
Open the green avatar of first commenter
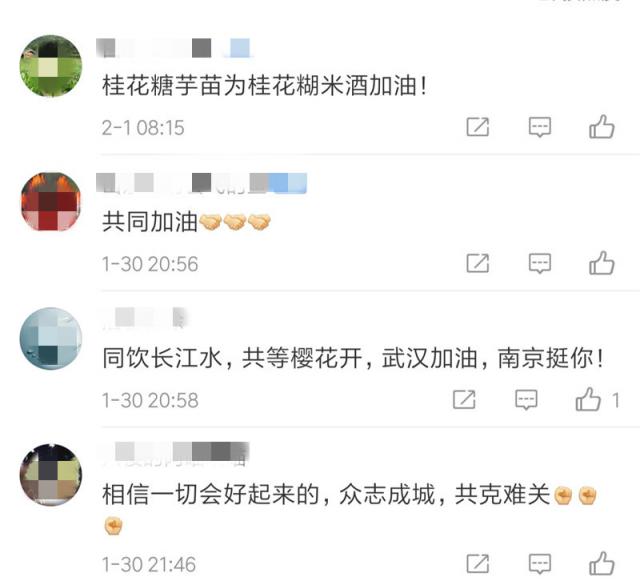point(51,66)
